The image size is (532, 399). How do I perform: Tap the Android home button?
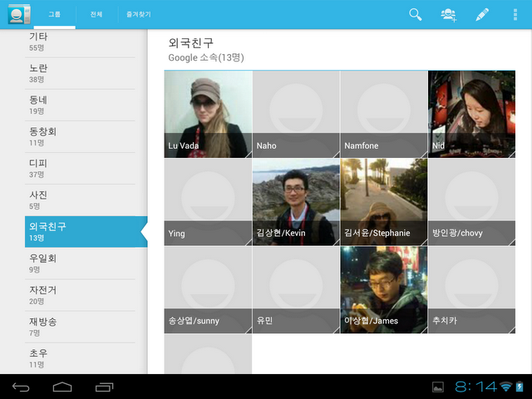coord(62,387)
